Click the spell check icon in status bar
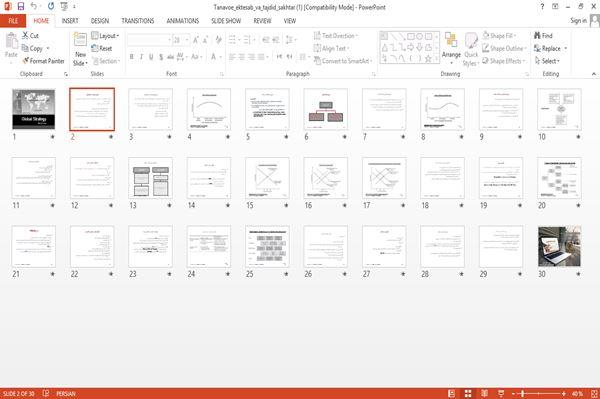The height and width of the screenshot is (399, 600). pyautogui.click(x=46, y=393)
